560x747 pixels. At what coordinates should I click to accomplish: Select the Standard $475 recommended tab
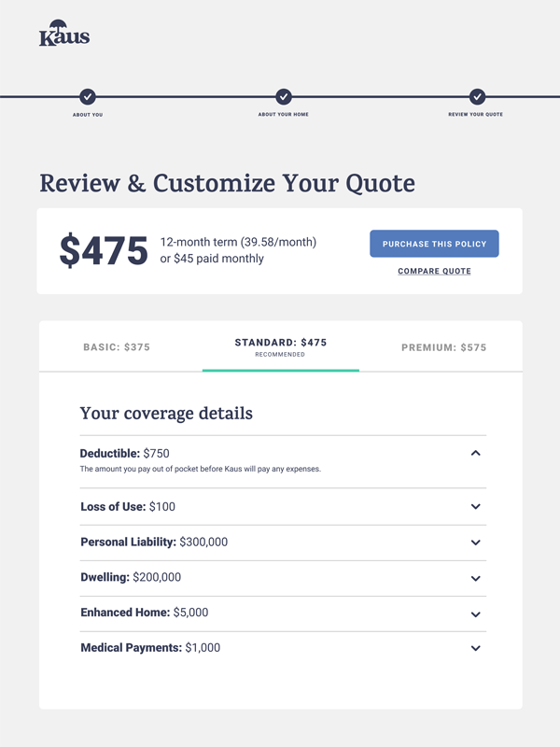281,347
